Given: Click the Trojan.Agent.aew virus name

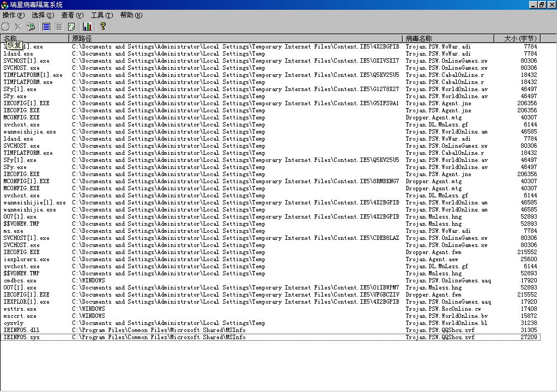Looking at the screenshot, I should [432, 259].
